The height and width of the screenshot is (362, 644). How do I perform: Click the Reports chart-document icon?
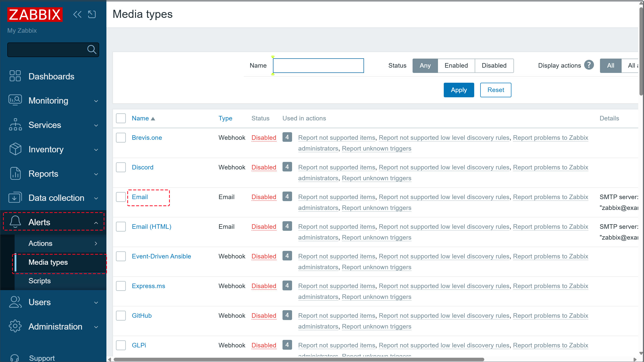(x=15, y=173)
